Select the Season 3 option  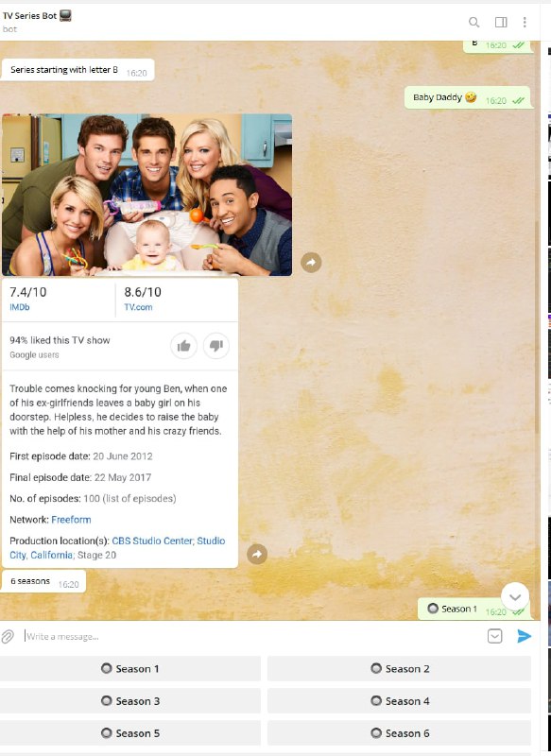130,700
